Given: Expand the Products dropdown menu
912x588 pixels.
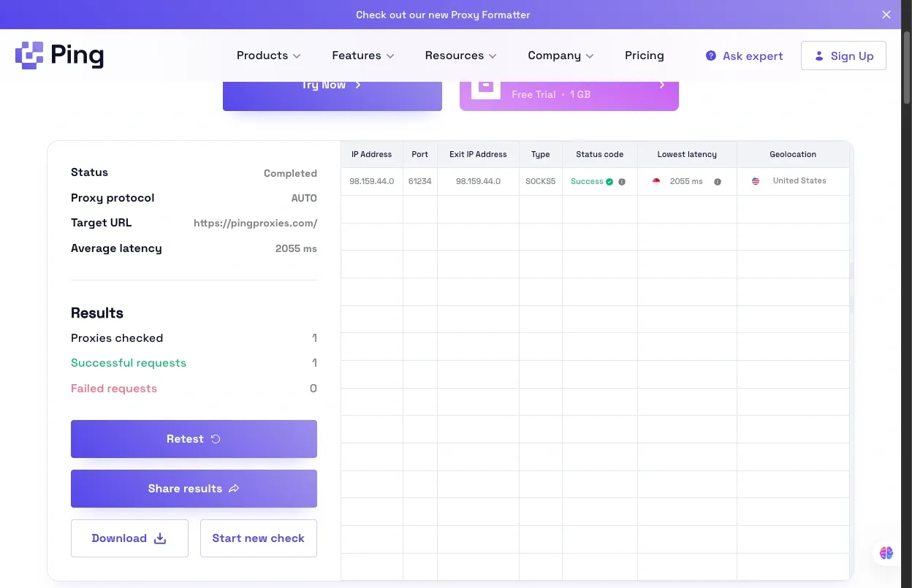Looking at the screenshot, I should (268, 56).
